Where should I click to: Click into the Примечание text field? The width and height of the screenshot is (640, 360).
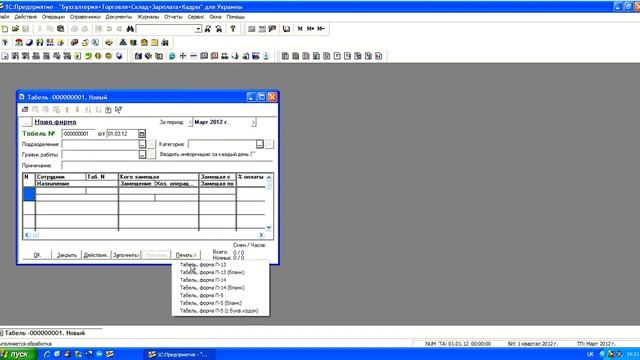point(167,165)
